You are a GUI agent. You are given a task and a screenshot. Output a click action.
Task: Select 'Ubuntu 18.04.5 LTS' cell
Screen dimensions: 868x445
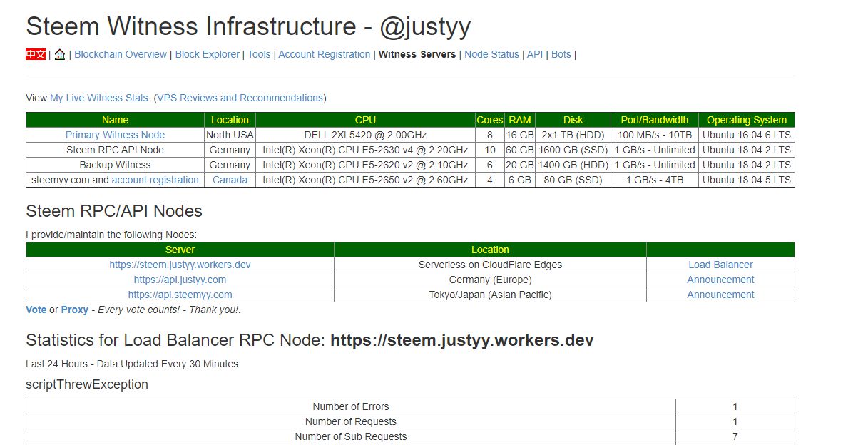pos(746,180)
